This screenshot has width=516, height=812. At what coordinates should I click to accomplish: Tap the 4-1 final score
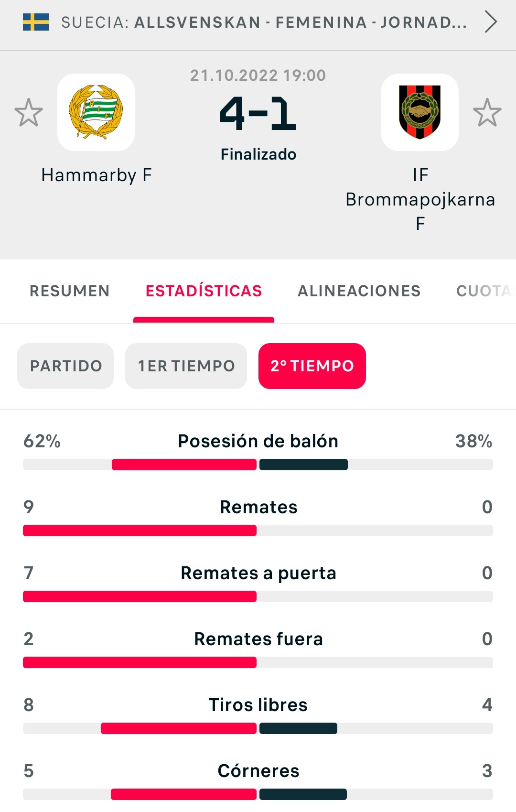click(258, 114)
